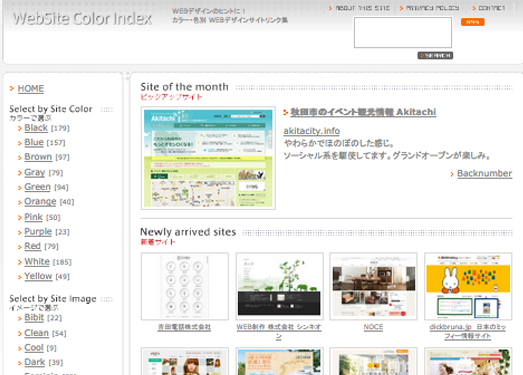The width and height of the screenshot is (523, 375).
Task: Select White color category
Action: pos(37,262)
